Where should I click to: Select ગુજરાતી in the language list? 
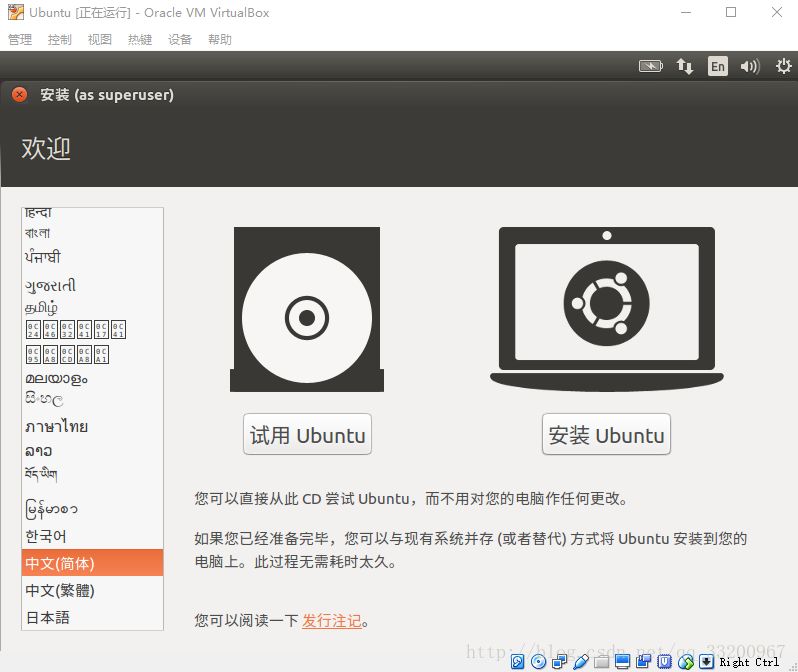coord(92,285)
